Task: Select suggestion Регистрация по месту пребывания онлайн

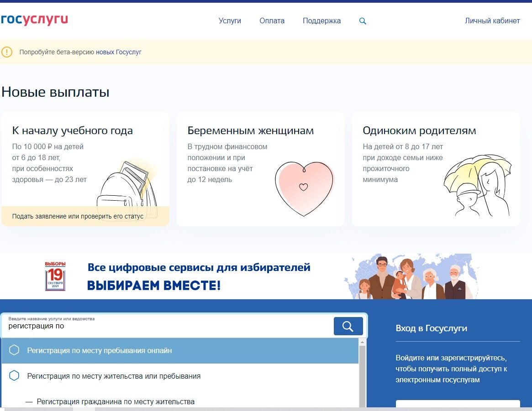Action: tap(180, 351)
